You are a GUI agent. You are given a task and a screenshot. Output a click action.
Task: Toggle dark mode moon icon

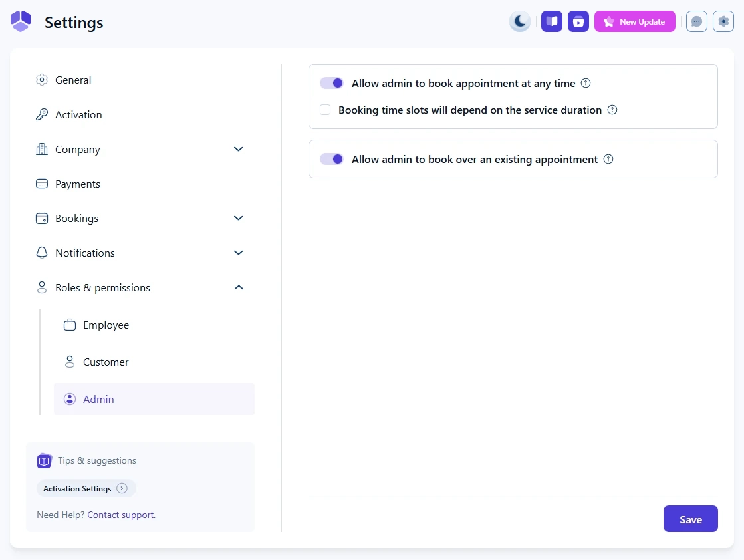pyautogui.click(x=520, y=21)
